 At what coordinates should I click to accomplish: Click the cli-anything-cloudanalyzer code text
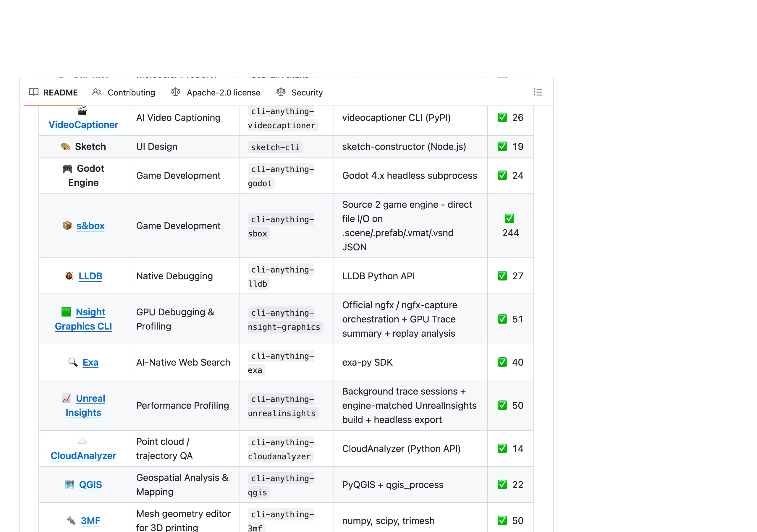(x=281, y=449)
